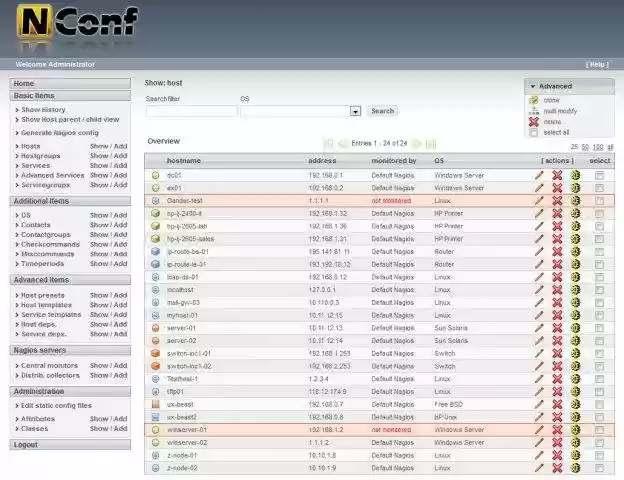Click the router icon beside ip-route-bs-01
The height and width of the screenshot is (480, 624).
point(156,252)
